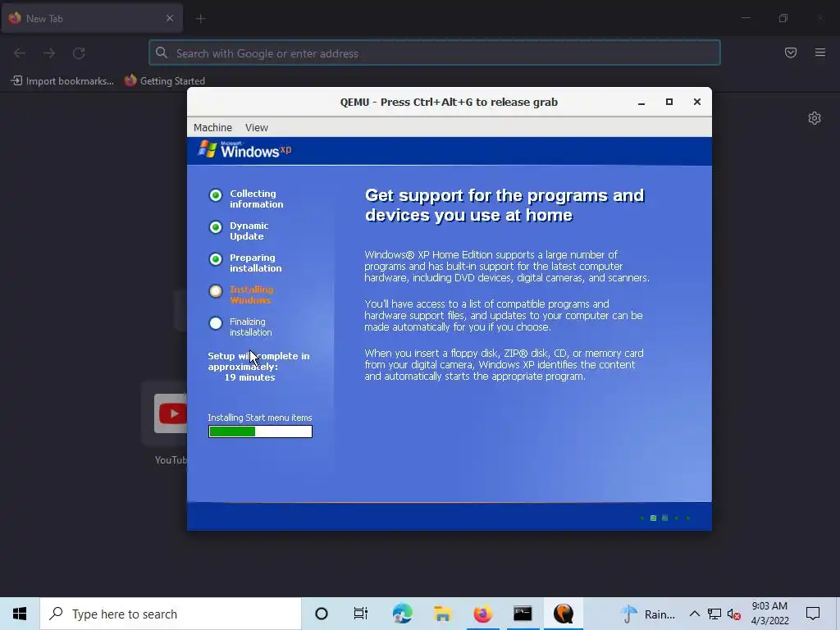Open the notification center icon
Image resolution: width=840 pixels, height=630 pixels.
click(x=813, y=614)
